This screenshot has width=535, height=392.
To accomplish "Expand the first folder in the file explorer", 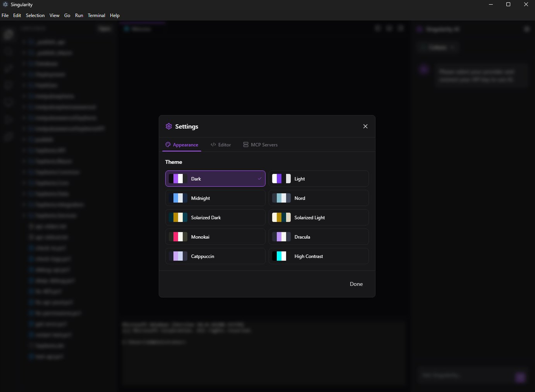I will tap(23, 42).
